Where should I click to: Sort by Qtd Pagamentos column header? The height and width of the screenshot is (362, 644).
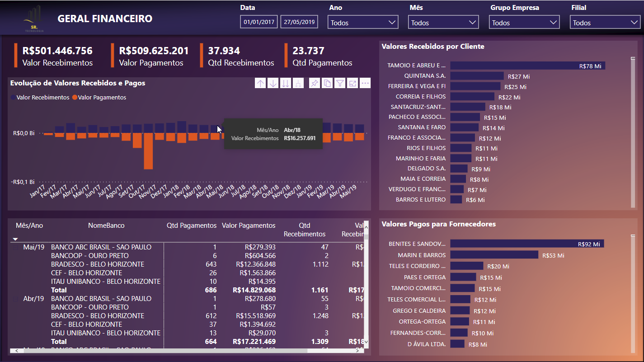(192, 225)
